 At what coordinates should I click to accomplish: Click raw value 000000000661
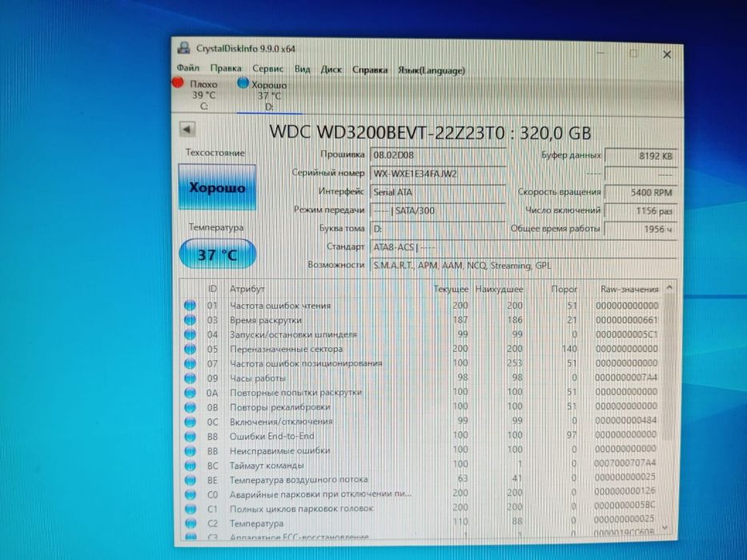click(x=626, y=319)
